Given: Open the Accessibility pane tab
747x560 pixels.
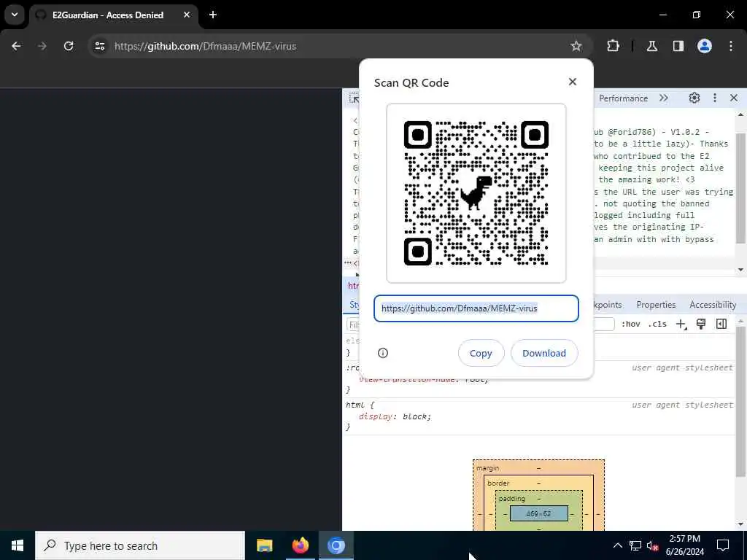Looking at the screenshot, I should click(x=713, y=305).
